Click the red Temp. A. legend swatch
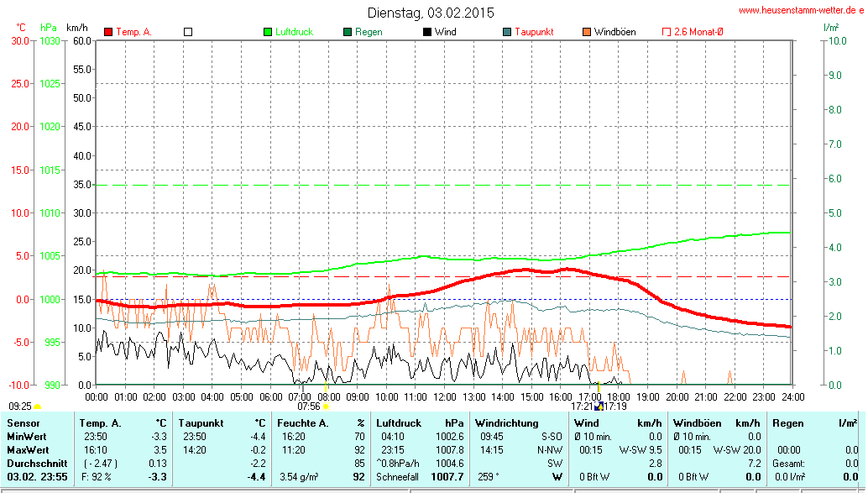Screen dimensions: 868x493 [x=108, y=32]
